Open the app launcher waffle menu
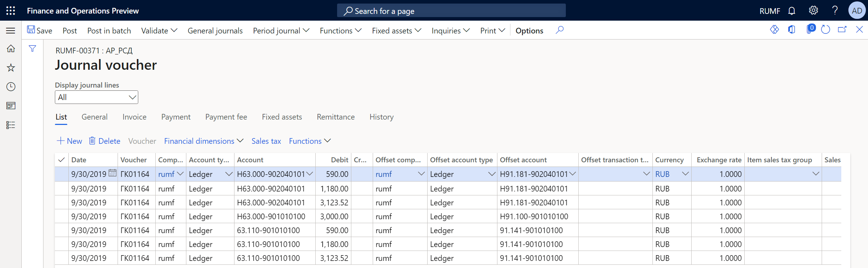This screenshot has height=268, width=868. point(11,11)
